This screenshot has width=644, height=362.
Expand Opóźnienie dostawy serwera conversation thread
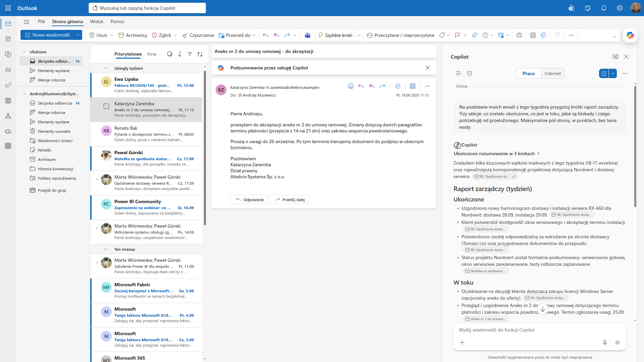[x=97, y=180]
